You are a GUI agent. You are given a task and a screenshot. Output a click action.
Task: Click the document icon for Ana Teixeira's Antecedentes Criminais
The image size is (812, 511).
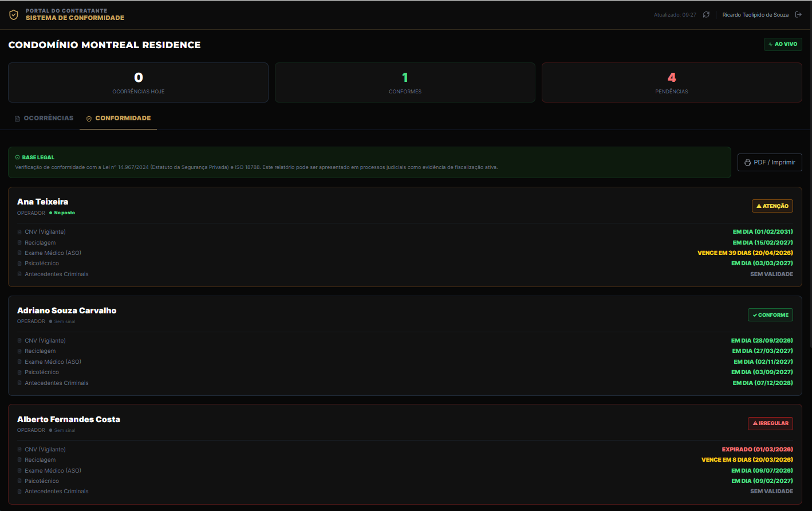pyautogui.click(x=19, y=274)
